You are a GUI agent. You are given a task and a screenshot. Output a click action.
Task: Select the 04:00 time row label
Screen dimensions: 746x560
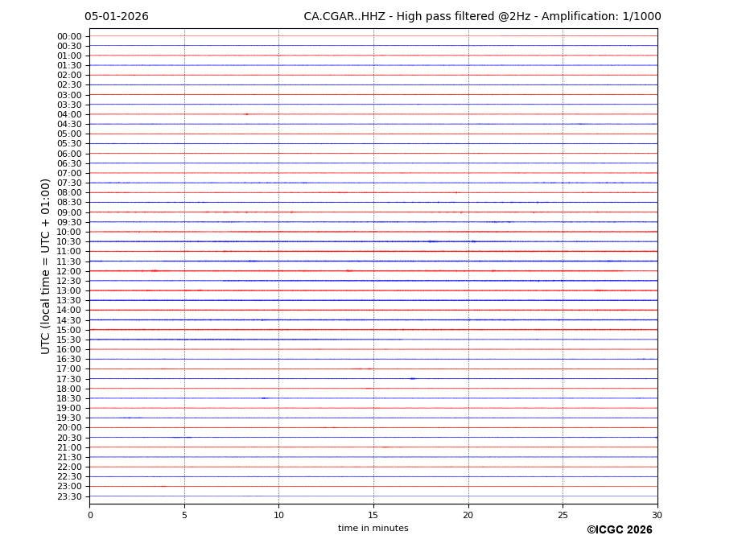pyautogui.click(x=69, y=114)
